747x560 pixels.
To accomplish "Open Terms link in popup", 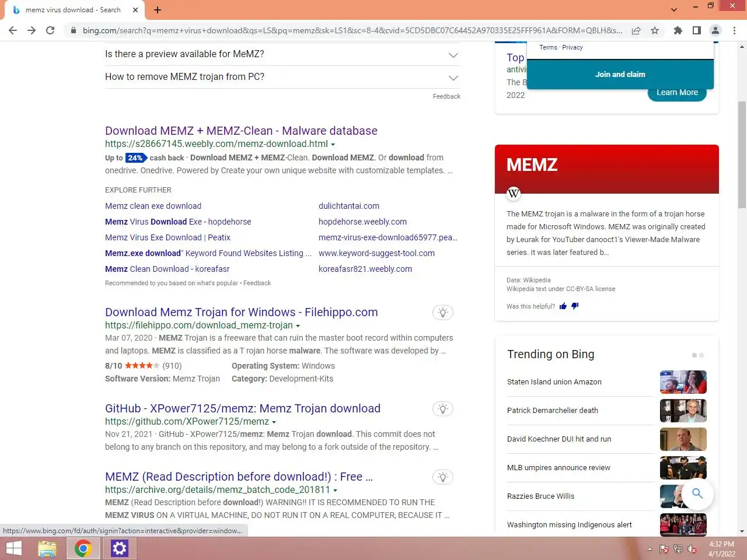I will coord(548,48).
